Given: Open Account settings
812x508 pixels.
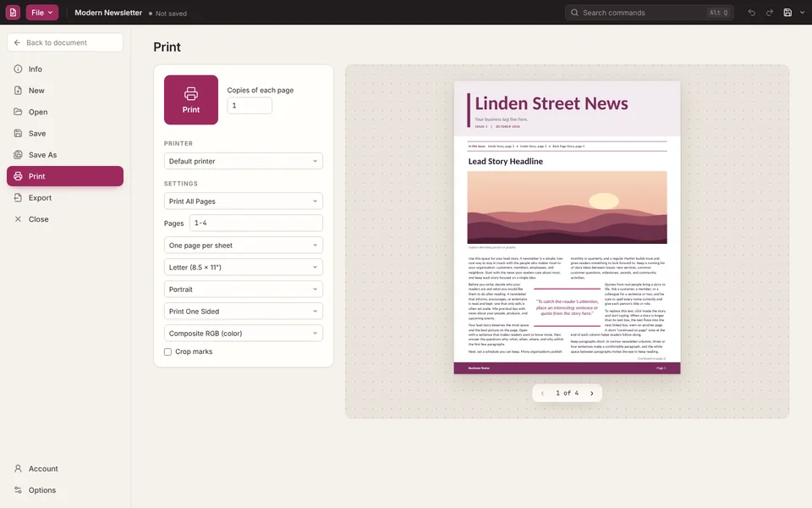Looking at the screenshot, I should click(65, 468).
